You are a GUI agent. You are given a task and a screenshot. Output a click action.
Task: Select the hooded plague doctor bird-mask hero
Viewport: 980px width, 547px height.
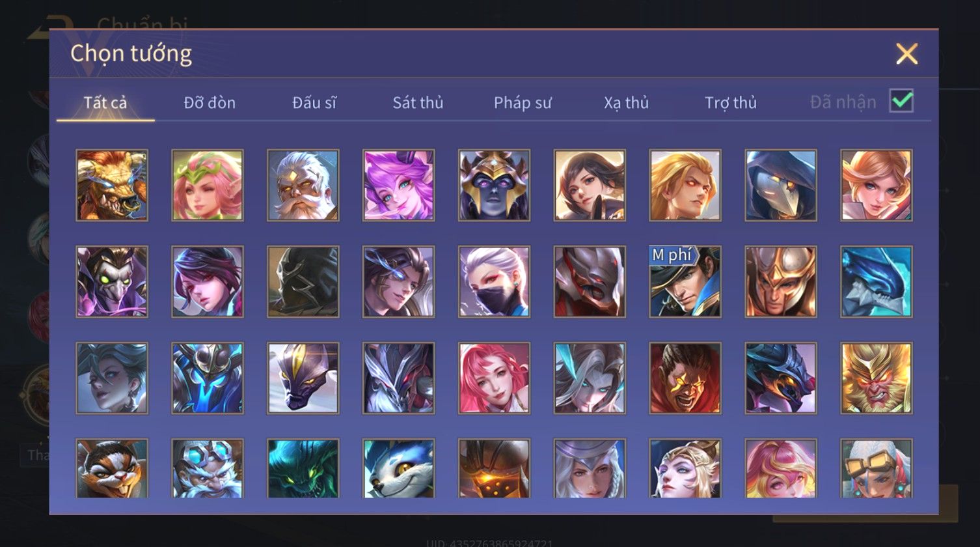point(781,185)
